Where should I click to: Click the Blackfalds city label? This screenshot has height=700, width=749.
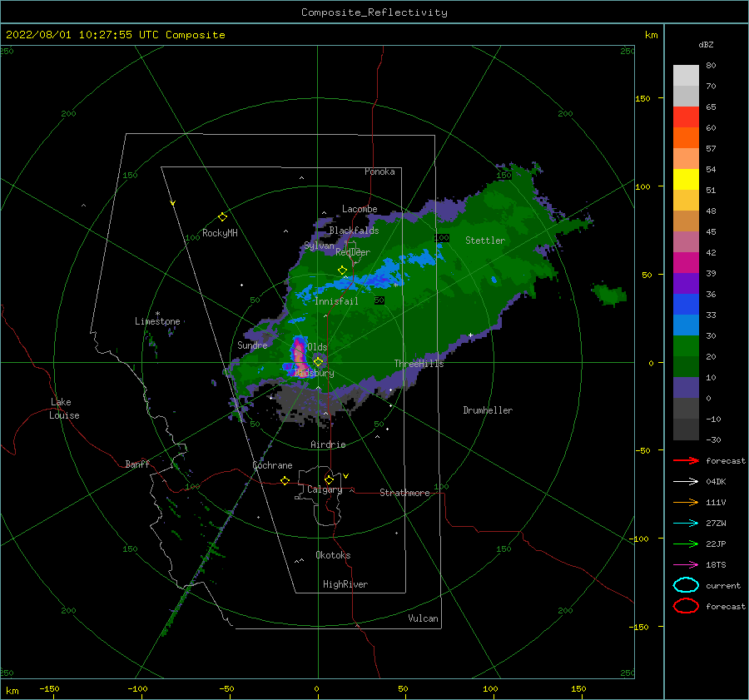coord(354,231)
